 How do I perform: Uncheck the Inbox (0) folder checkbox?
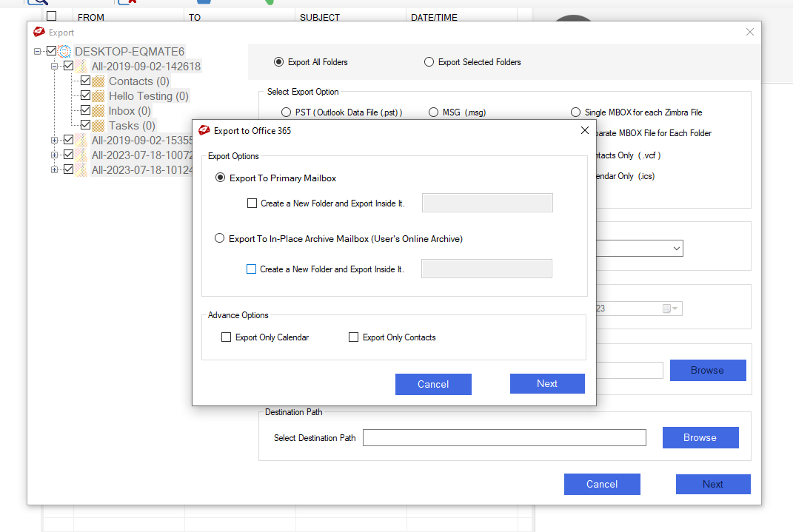point(85,110)
